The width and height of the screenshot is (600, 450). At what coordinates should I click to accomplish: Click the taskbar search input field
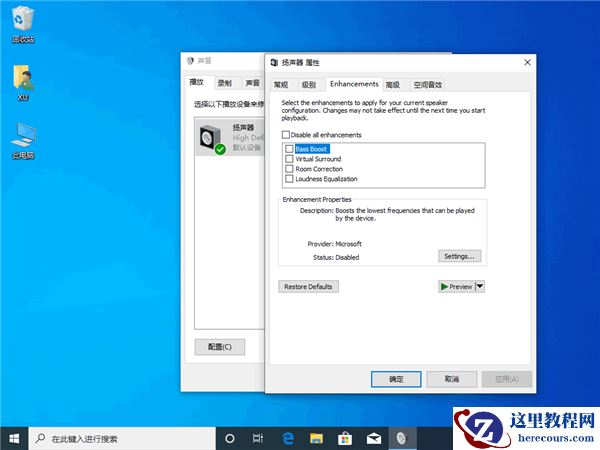tap(122, 439)
